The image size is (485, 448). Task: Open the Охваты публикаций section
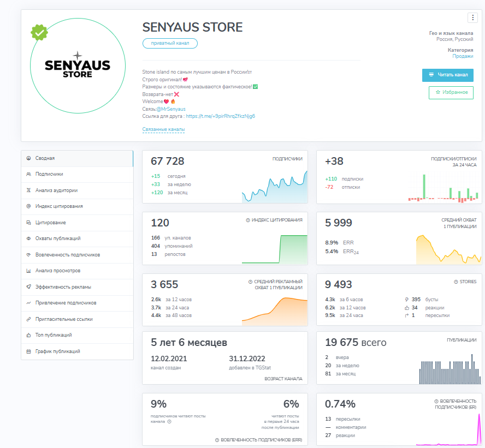(77, 239)
